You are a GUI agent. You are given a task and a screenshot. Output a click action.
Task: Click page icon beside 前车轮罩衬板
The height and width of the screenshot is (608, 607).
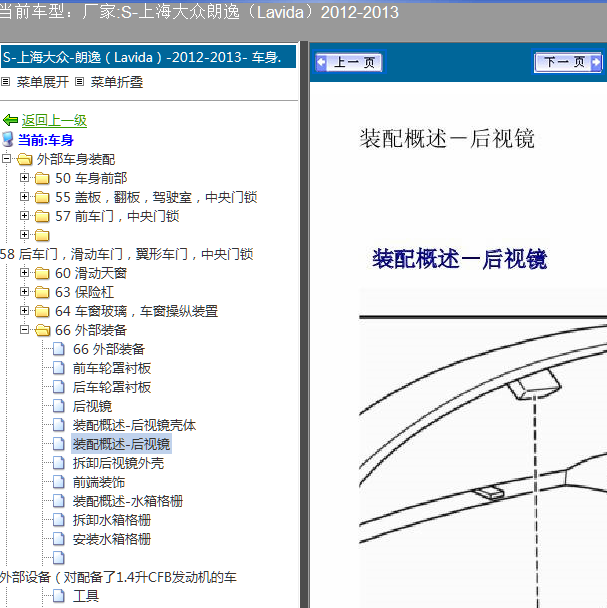coord(59,368)
